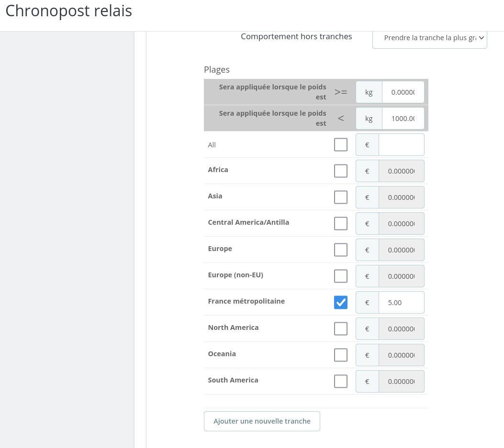Focus the maximum weight (<) kg field
Screen dimensions: 504x448
coord(403,119)
